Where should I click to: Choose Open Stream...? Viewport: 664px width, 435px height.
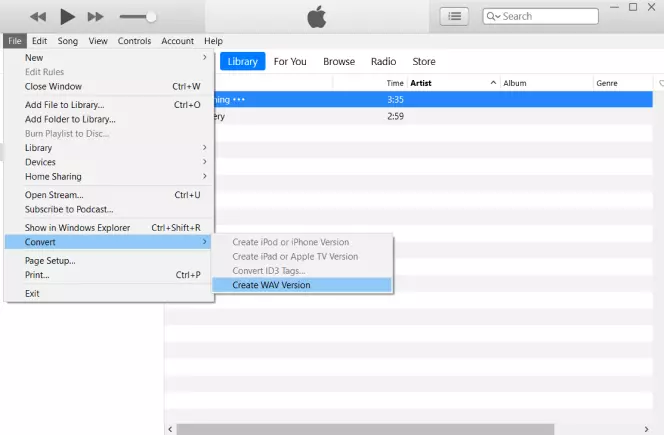[x=108, y=195]
